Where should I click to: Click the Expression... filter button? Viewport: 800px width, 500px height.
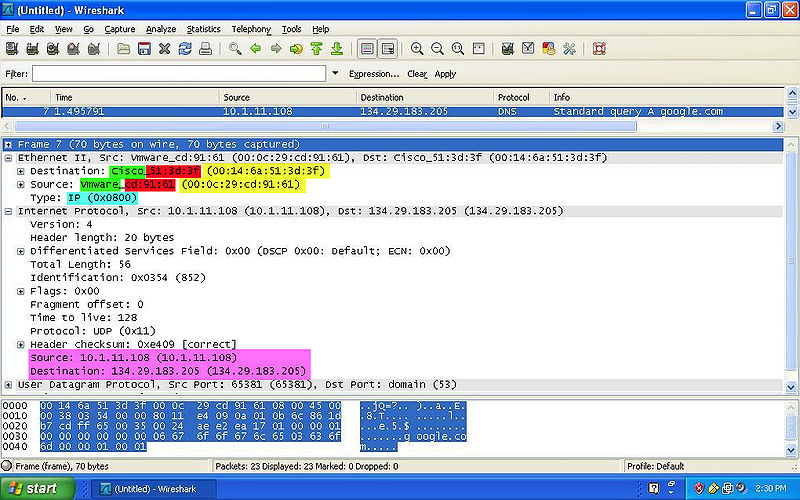tap(374, 74)
